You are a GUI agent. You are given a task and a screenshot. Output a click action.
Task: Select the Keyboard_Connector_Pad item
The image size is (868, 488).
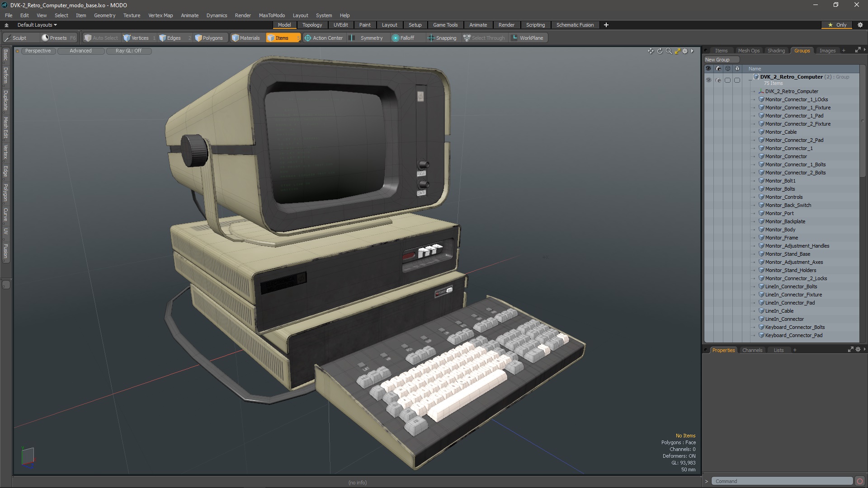pyautogui.click(x=793, y=335)
